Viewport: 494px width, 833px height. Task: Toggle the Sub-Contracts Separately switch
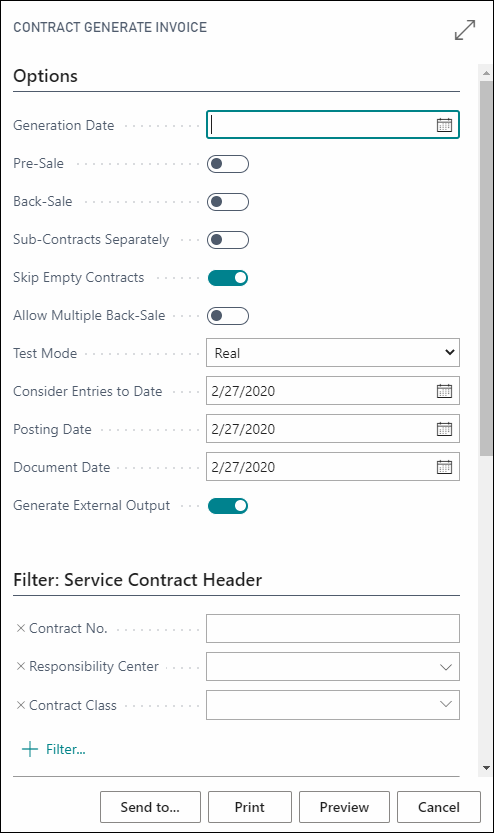[228, 240]
